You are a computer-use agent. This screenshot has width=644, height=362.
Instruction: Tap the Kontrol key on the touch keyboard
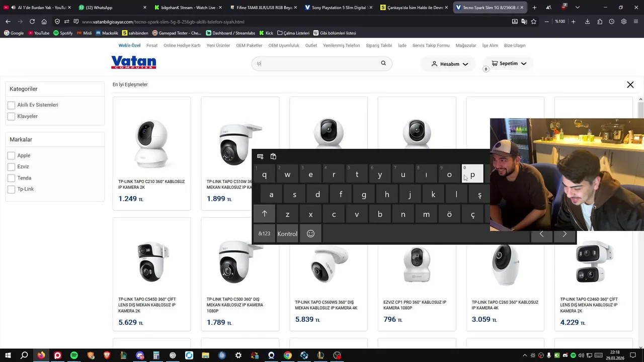point(287,234)
